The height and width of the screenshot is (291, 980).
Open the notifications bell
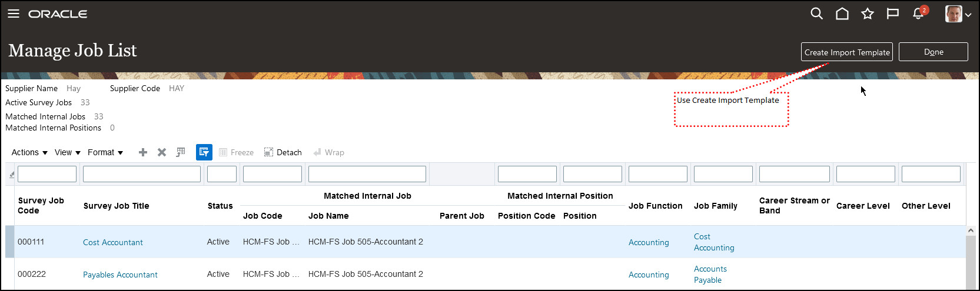point(918,14)
